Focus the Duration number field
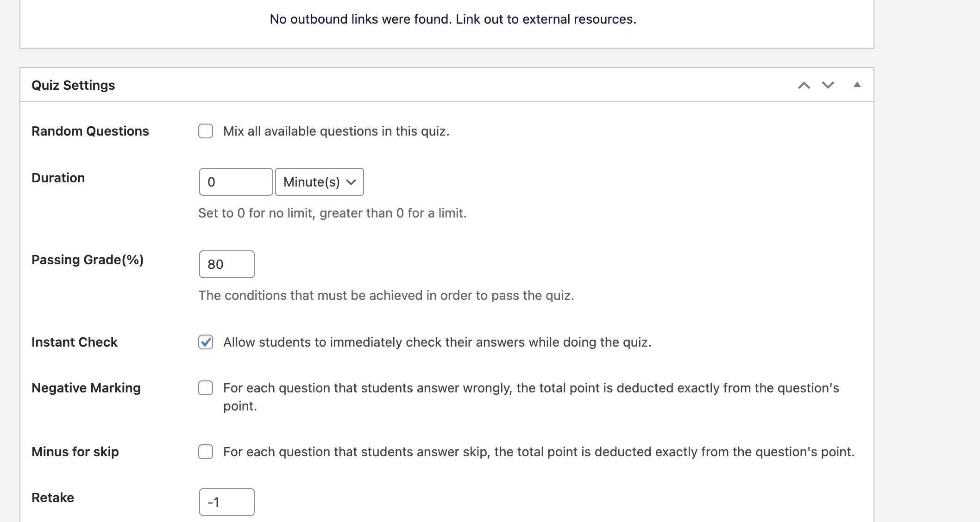Image resolution: width=980 pixels, height=522 pixels. coord(236,182)
